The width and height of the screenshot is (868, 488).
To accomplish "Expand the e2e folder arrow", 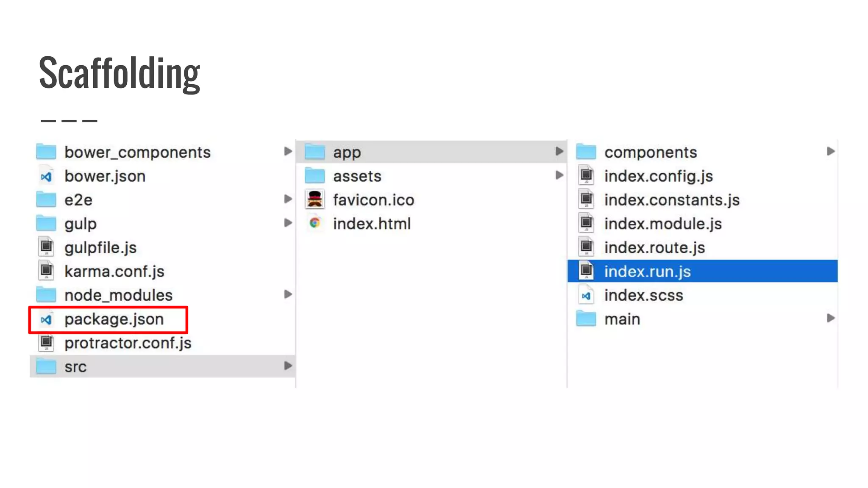I will (288, 199).
